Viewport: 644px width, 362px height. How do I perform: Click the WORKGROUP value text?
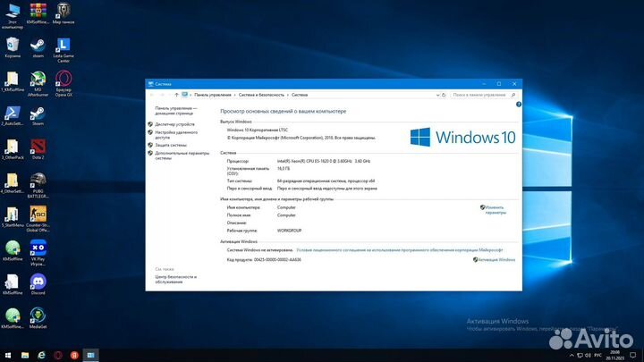pos(289,231)
